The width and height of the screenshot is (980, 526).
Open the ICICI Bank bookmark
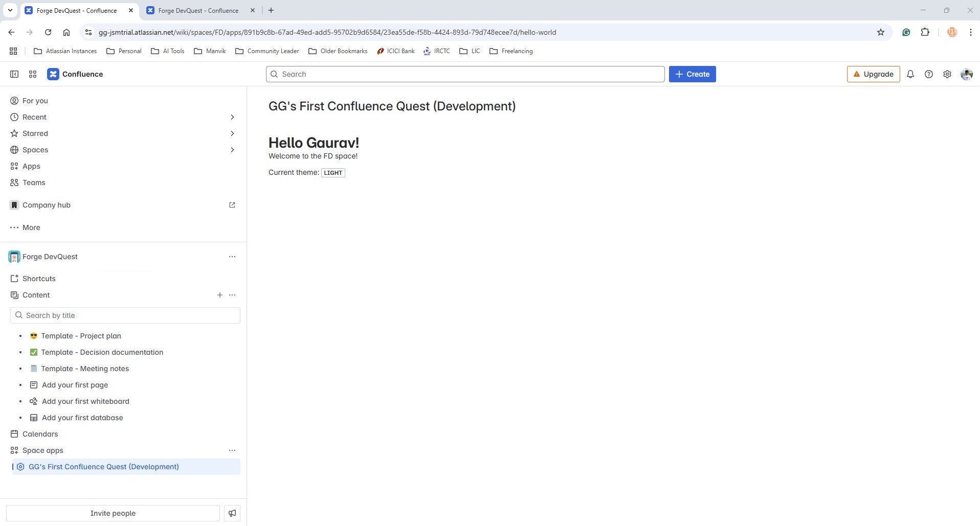(x=395, y=51)
